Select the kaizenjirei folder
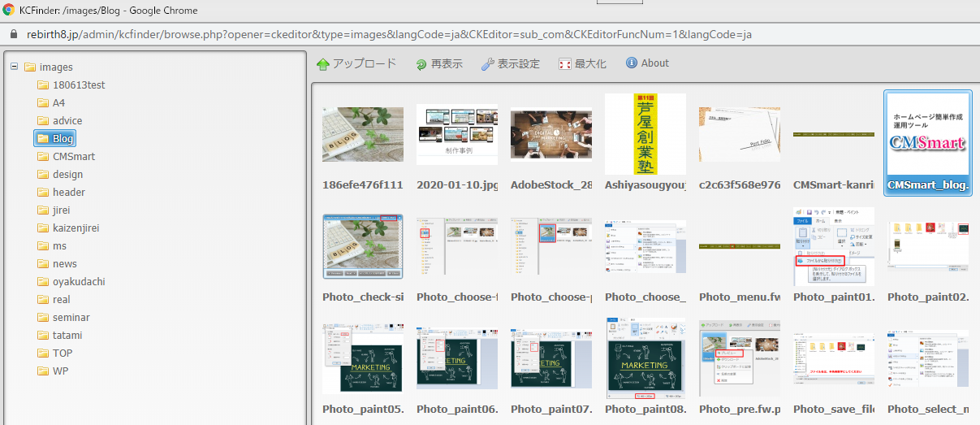 [76, 228]
